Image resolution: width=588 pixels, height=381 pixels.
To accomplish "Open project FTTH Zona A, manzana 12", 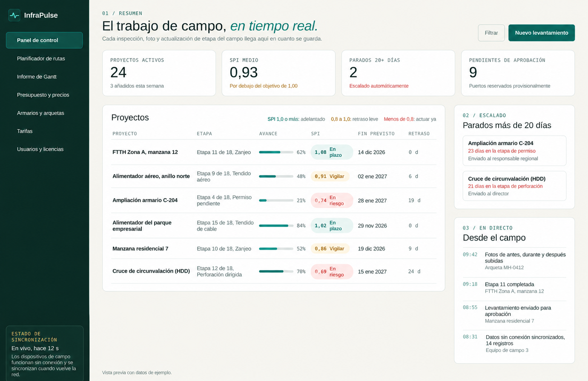I will pyautogui.click(x=145, y=152).
